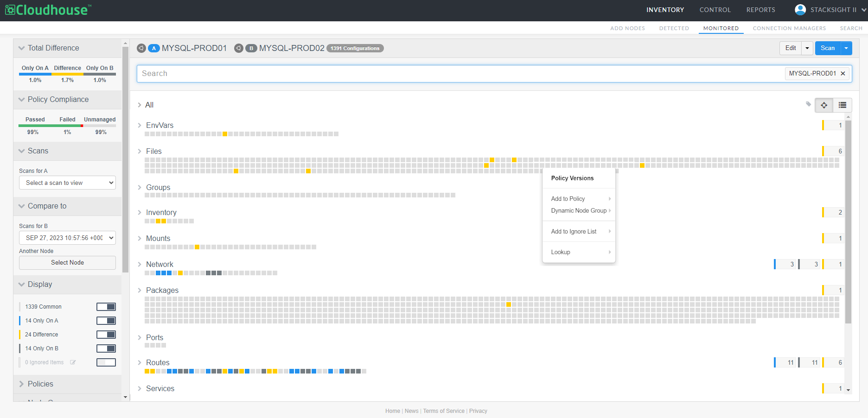This screenshot has width=868, height=418.
Task: Open the Control top menu
Action: click(715, 10)
